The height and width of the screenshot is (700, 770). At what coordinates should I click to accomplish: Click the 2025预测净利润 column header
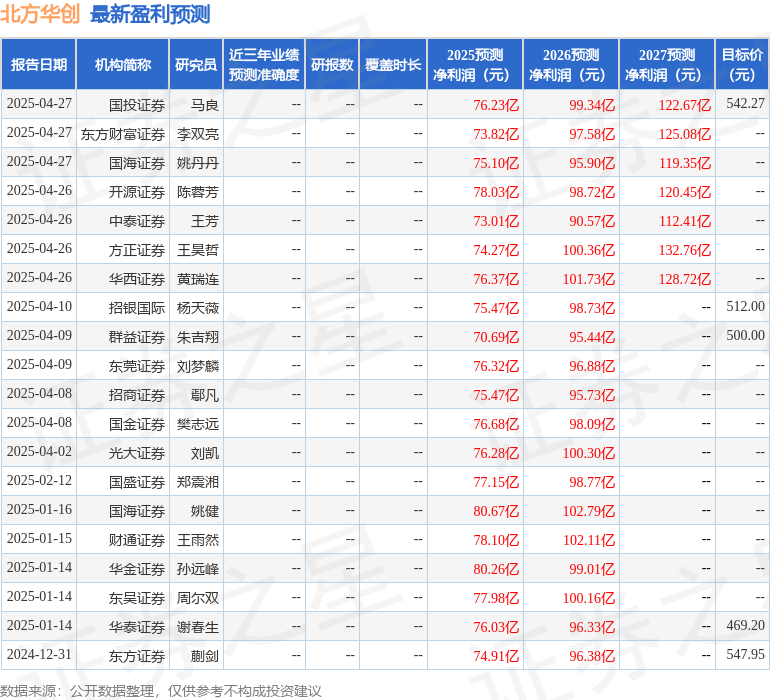(x=475, y=65)
